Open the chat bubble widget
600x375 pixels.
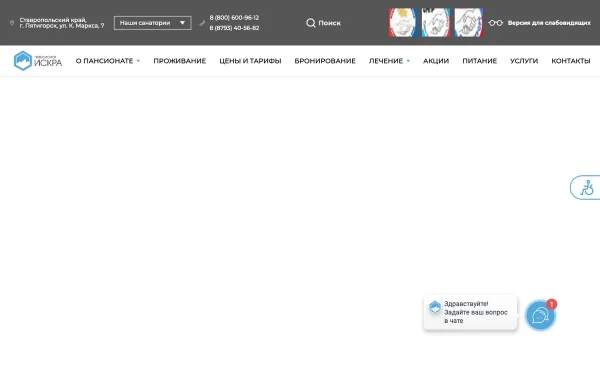pos(540,316)
